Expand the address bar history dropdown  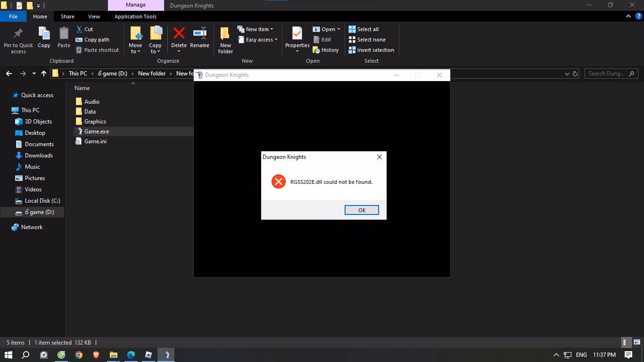[567, 74]
